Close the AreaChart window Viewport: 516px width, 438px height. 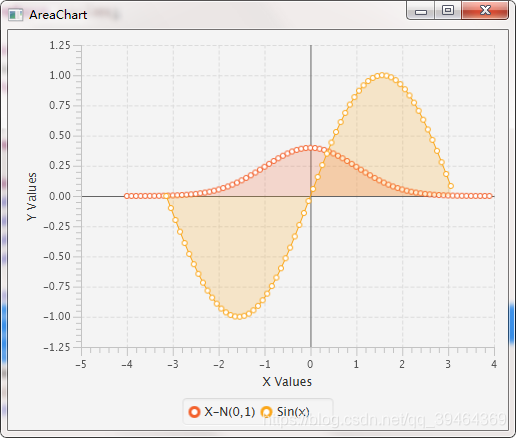pyautogui.click(x=485, y=11)
